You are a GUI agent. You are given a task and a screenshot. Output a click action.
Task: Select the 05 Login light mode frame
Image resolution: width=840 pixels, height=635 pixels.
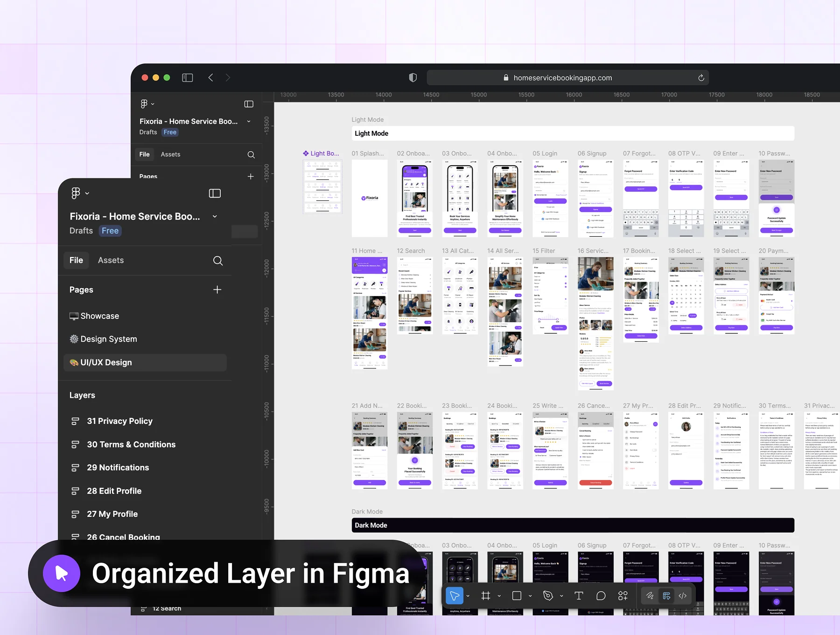coord(550,198)
